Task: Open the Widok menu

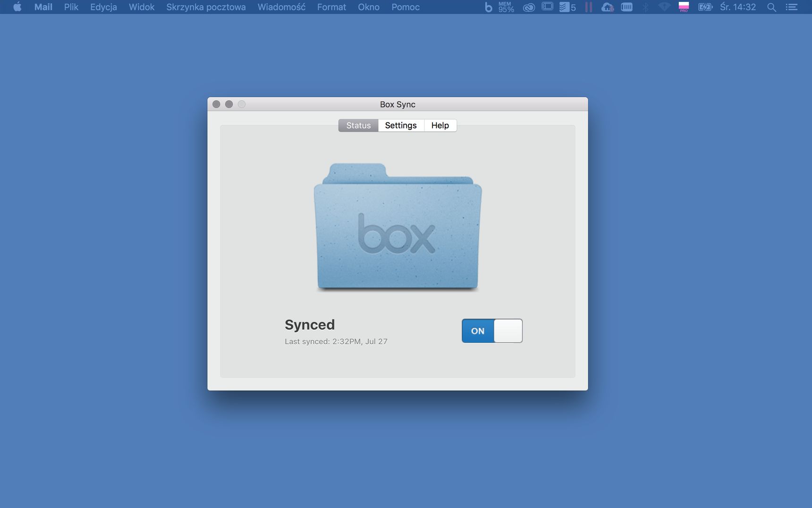Action: (x=142, y=7)
